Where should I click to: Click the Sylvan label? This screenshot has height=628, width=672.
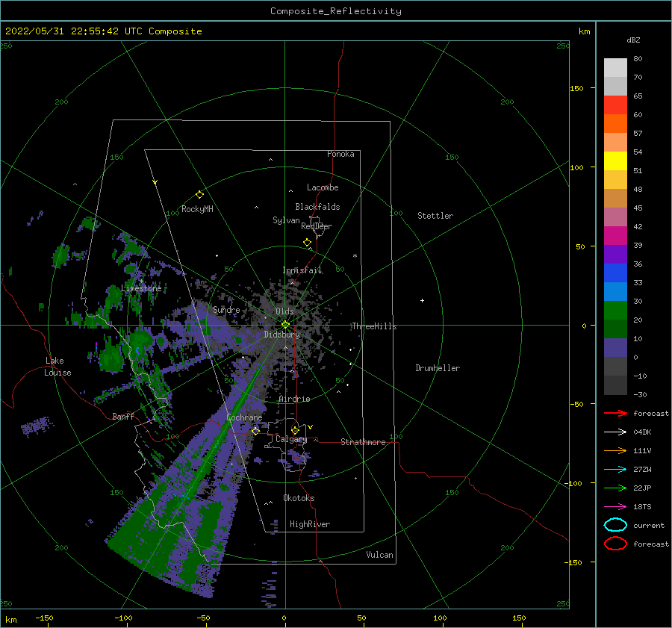(x=286, y=220)
